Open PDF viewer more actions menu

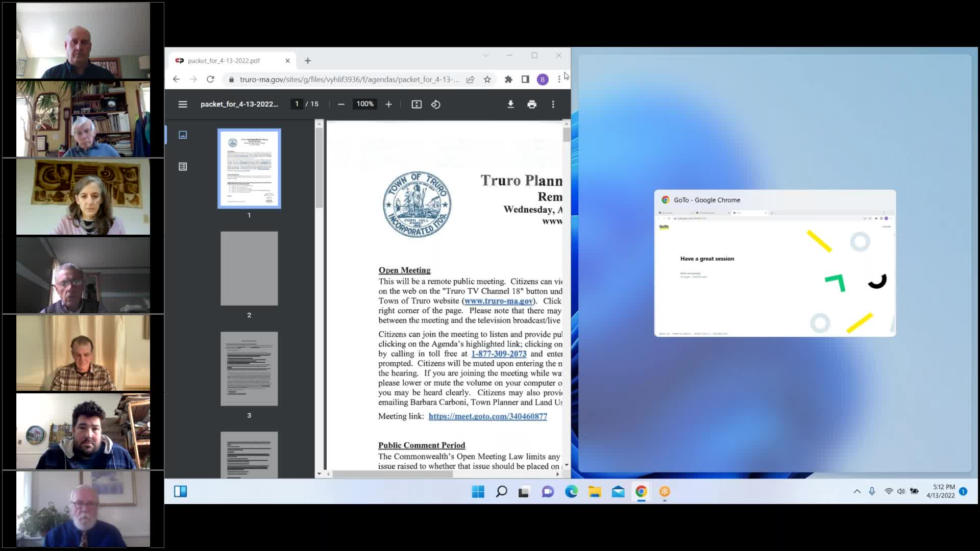553,104
